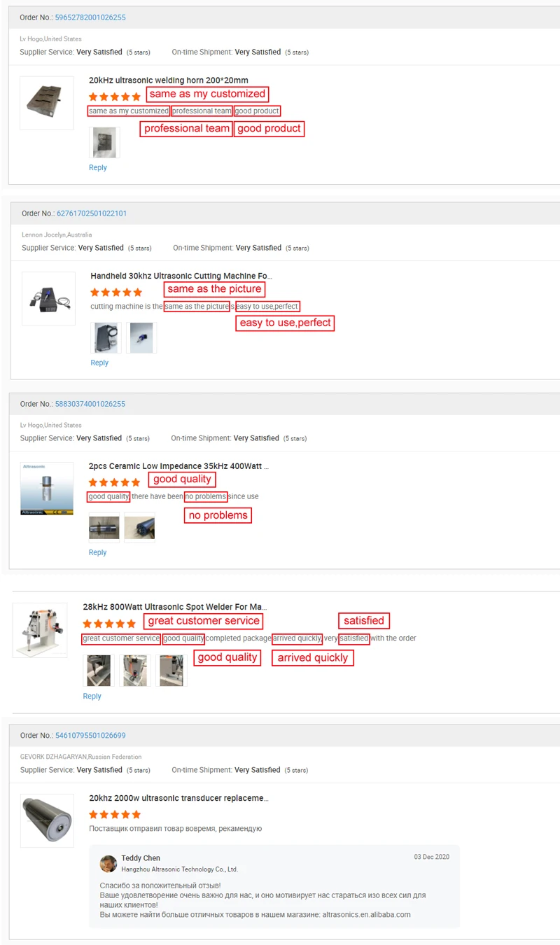Viewport: 560px width, 945px height.
Task: Open the 20kHz ultrasonic welding horn product image
Action: pos(47,103)
